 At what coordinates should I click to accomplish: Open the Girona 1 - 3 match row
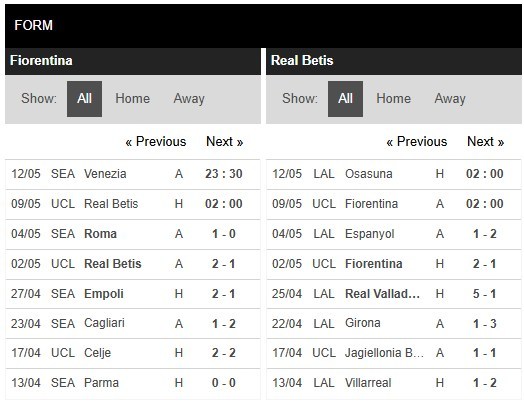tap(394, 324)
